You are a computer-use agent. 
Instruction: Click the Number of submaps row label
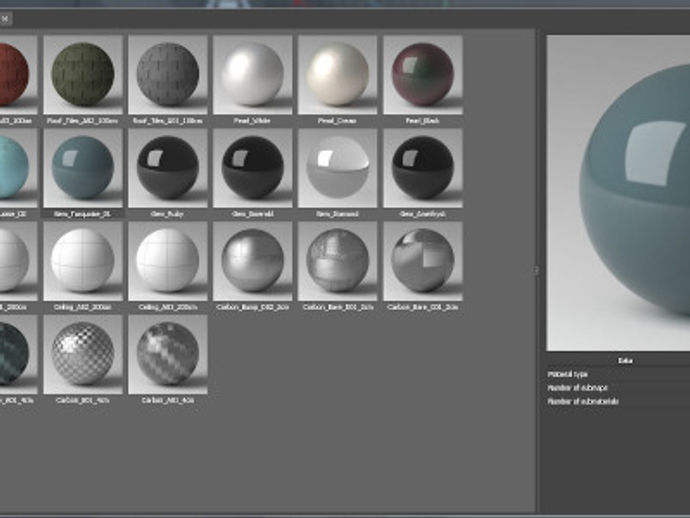(577, 388)
